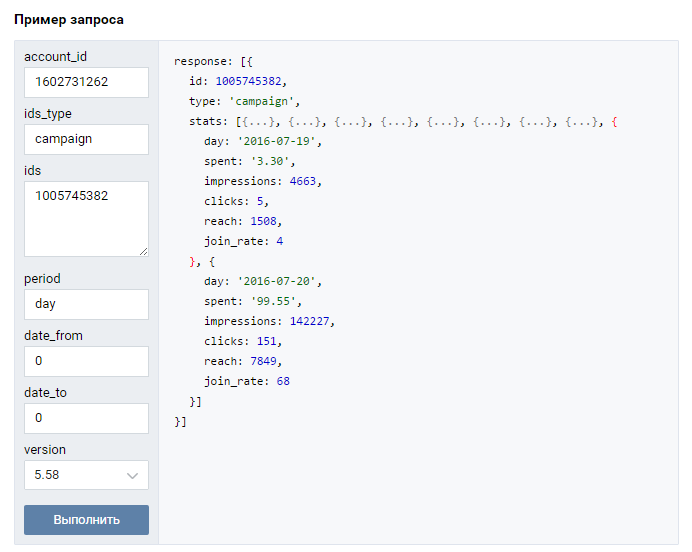Click the 'response:' key at the top
This screenshot has height=552, width=692.
click(203, 61)
